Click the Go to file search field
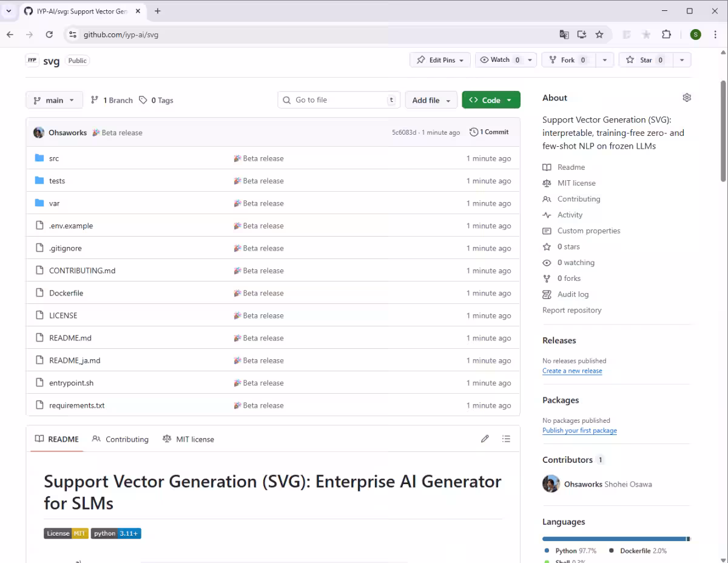This screenshot has height=563, width=728. (x=339, y=100)
